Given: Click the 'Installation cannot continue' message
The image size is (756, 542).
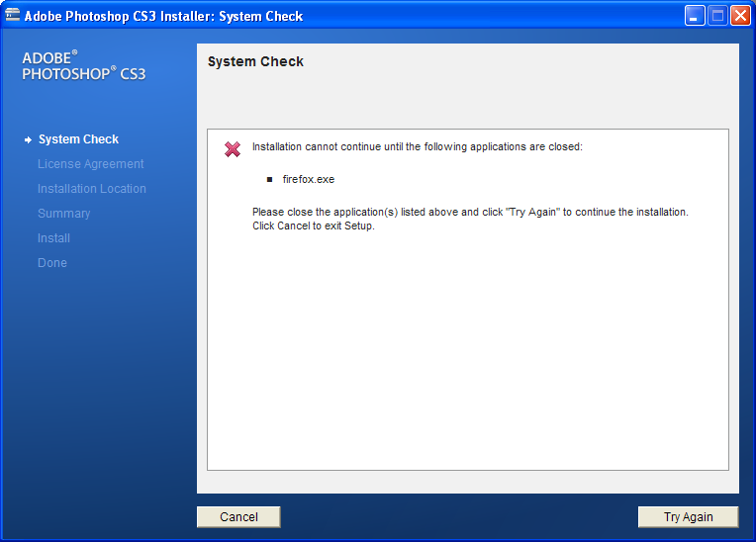Looking at the screenshot, I should click(x=417, y=147).
